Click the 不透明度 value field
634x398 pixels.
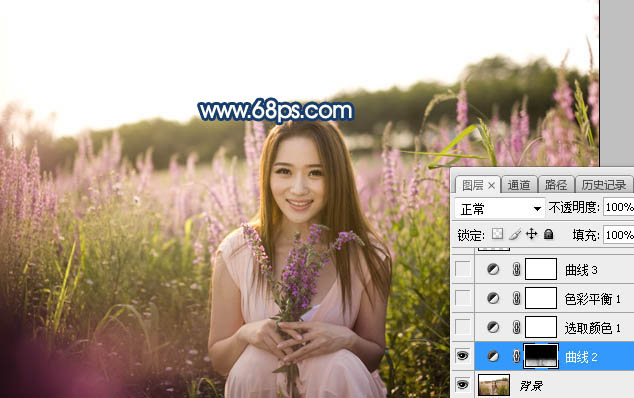click(x=618, y=207)
